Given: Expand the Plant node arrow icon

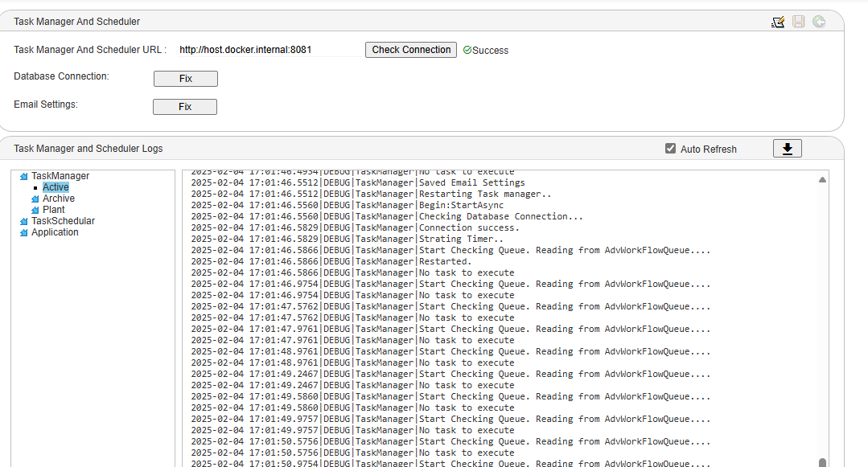Looking at the screenshot, I should click(x=35, y=210).
